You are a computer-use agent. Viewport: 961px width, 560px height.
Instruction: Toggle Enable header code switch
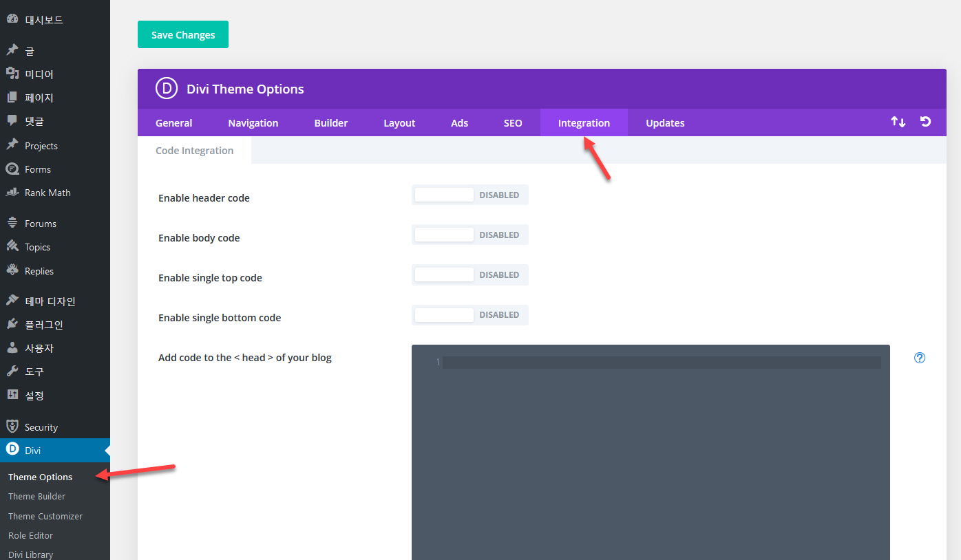470,195
